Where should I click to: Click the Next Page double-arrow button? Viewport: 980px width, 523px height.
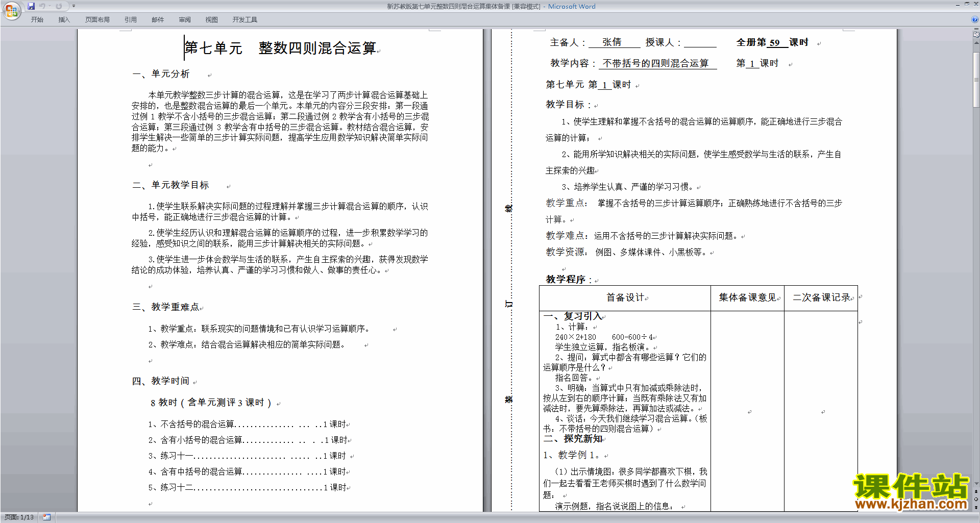coord(976,507)
